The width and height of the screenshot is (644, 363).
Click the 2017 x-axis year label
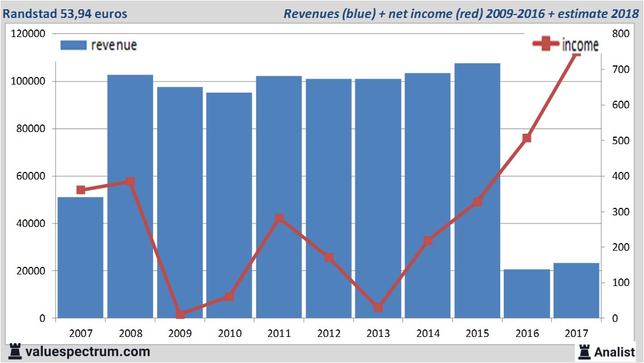[x=577, y=333]
